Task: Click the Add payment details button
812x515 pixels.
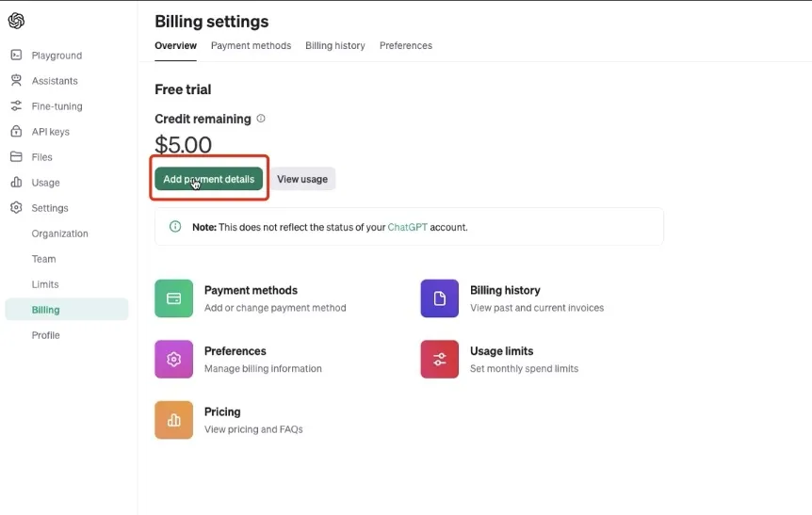Action: tap(208, 179)
